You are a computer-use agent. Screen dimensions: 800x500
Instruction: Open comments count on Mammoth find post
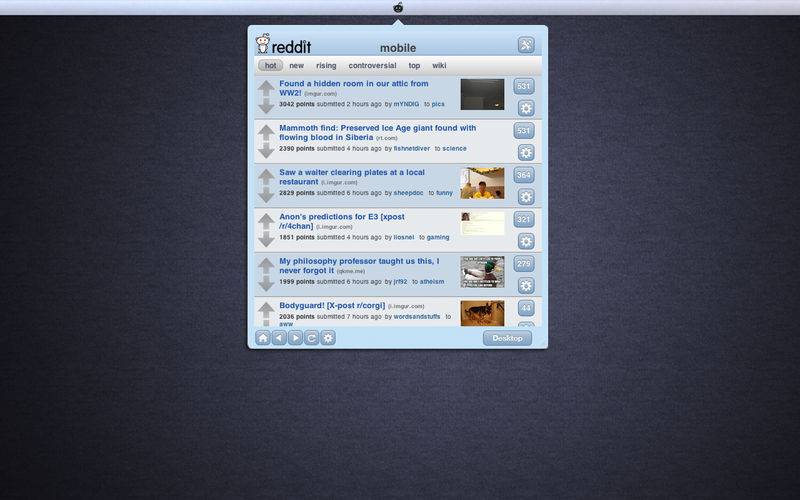524,131
